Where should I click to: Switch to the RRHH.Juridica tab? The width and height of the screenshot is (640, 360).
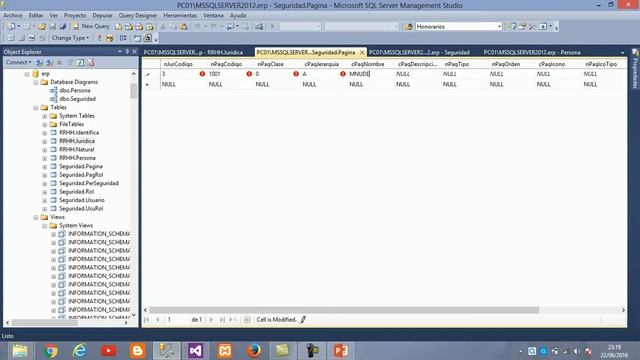(x=193, y=53)
